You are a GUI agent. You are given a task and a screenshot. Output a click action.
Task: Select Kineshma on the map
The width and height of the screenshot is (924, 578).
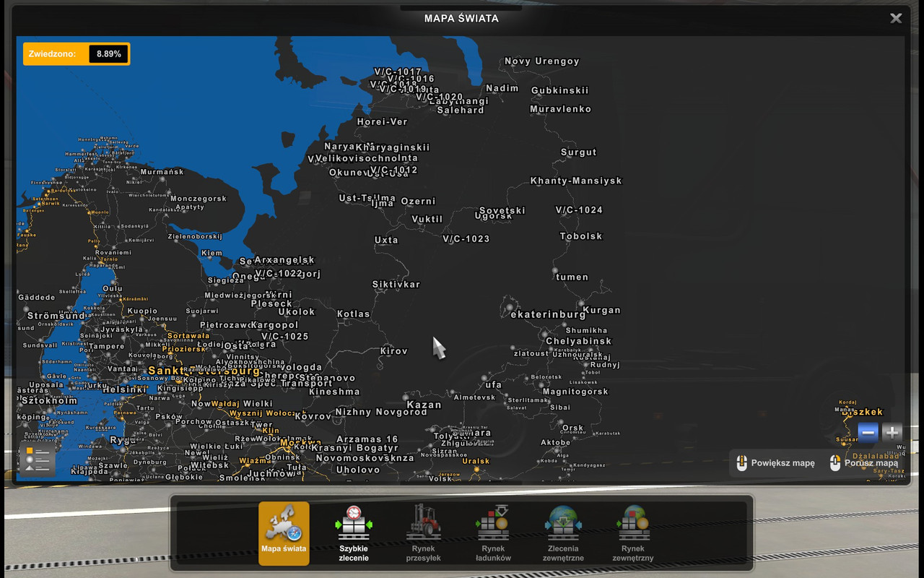[x=334, y=392]
